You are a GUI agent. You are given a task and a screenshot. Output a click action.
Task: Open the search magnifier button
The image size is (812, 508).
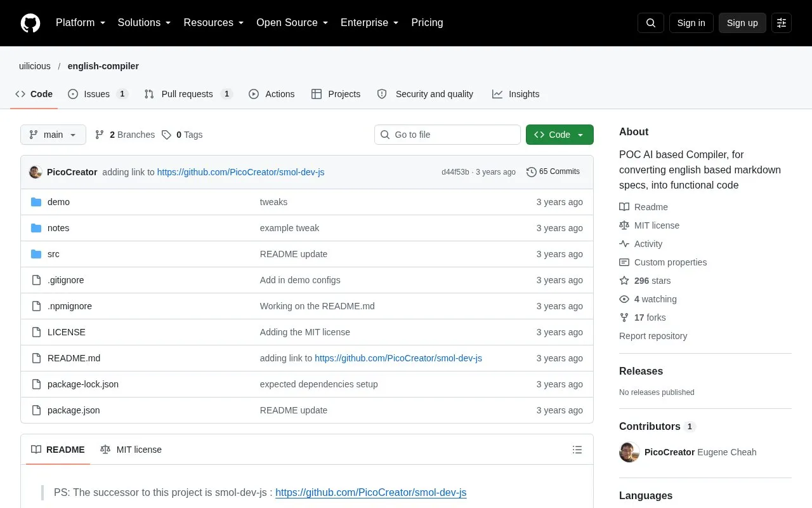651,23
